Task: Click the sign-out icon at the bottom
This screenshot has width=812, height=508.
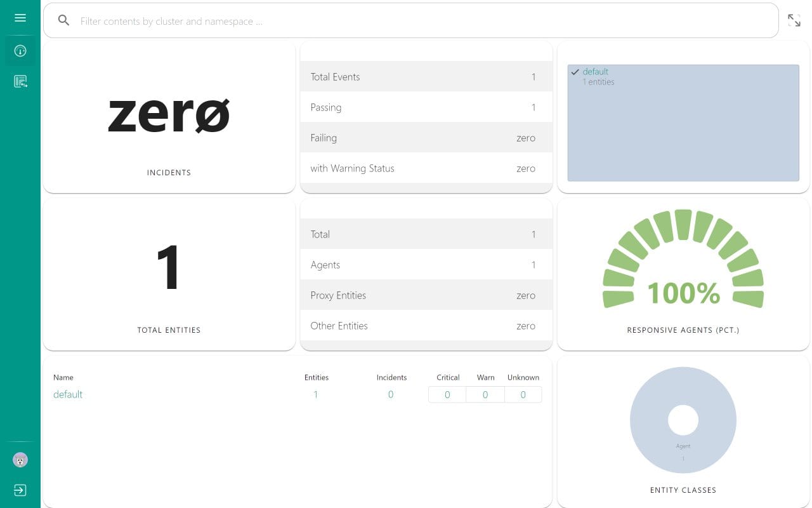Action: 20,490
